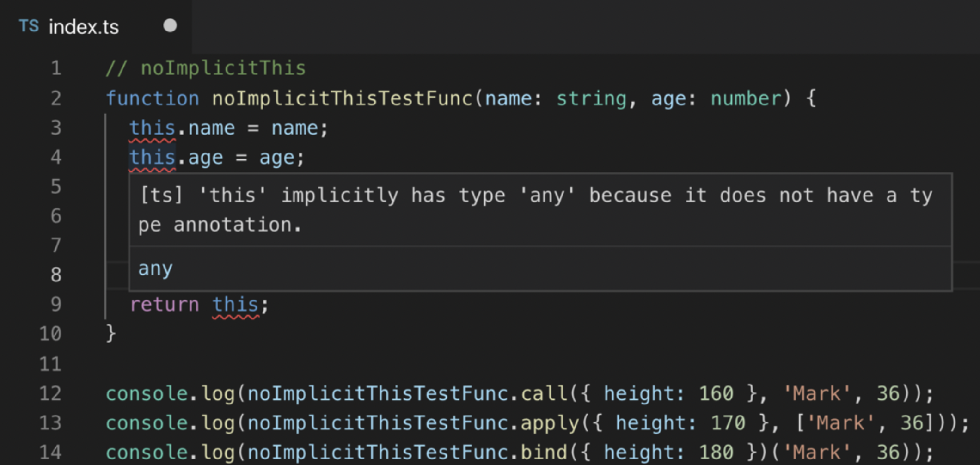
Task: Click line number 3 in gutter
Action: pyautogui.click(x=56, y=128)
